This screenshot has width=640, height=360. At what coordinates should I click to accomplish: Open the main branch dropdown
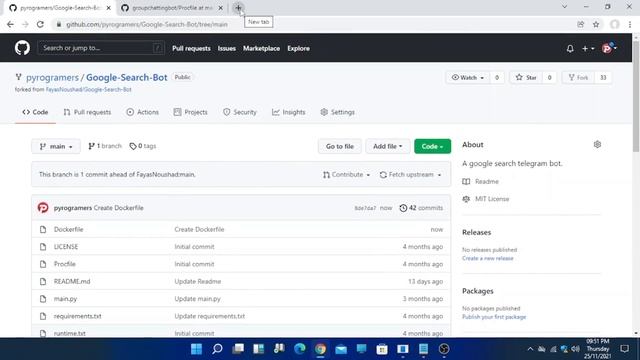tap(56, 146)
